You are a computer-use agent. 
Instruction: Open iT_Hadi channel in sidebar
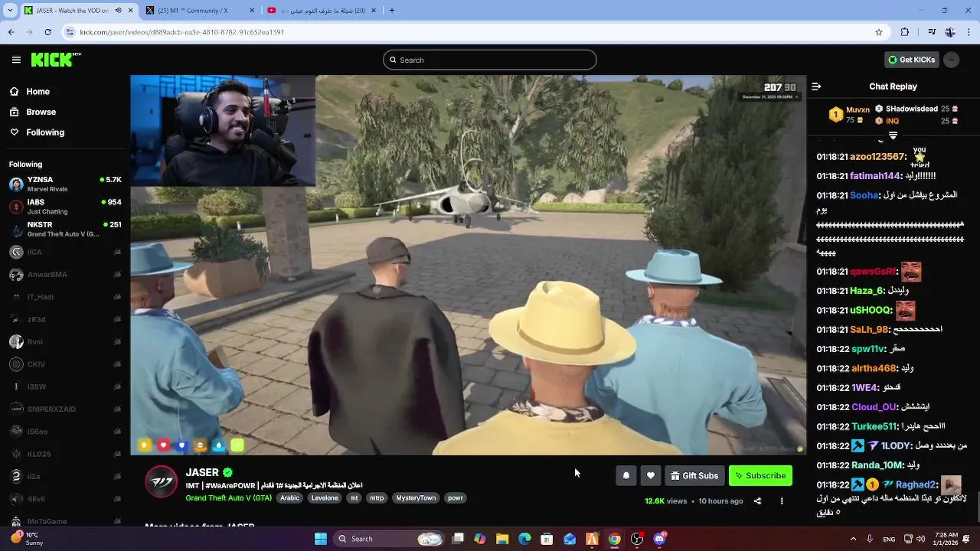(65, 297)
